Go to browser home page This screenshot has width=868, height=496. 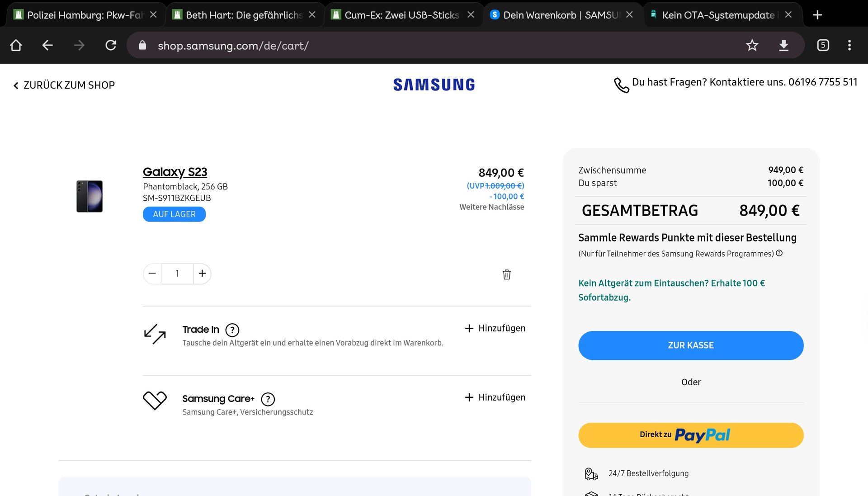[16, 45]
